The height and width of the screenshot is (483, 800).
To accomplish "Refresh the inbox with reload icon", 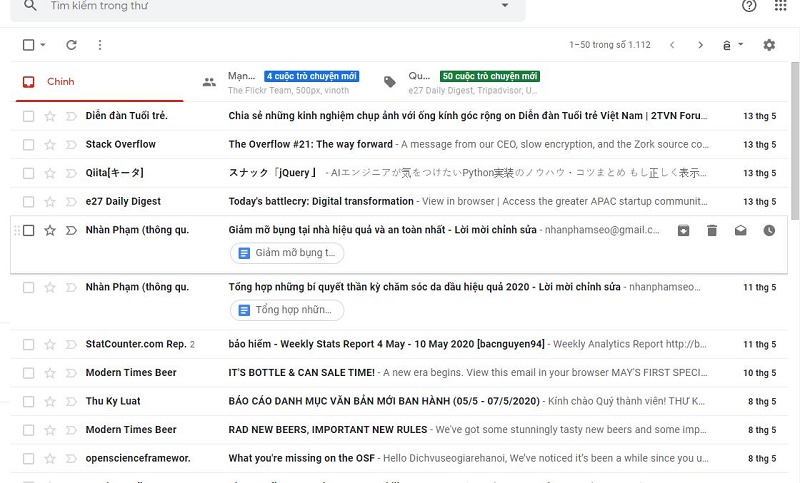I will [x=71, y=45].
